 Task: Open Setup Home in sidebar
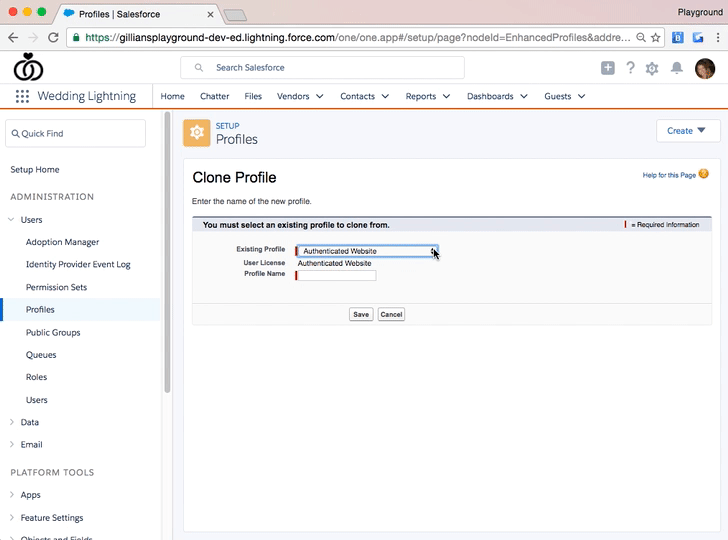[x=35, y=169]
